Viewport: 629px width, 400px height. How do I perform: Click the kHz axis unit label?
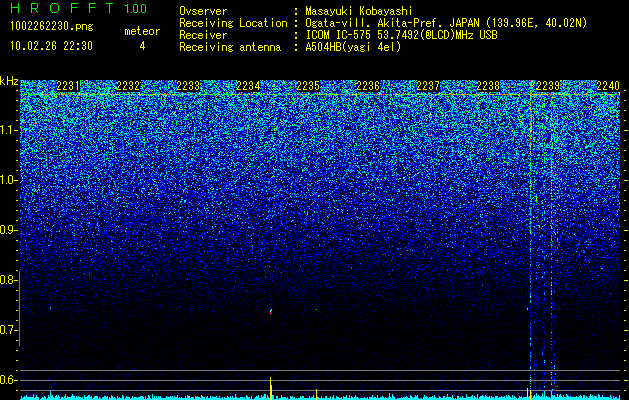pyautogui.click(x=9, y=81)
